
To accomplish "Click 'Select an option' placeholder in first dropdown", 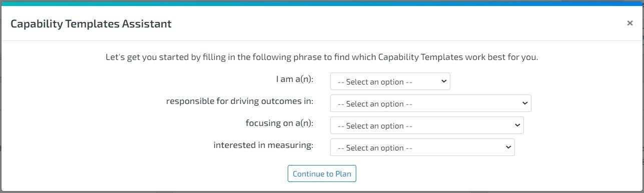I will (x=375, y=82).
